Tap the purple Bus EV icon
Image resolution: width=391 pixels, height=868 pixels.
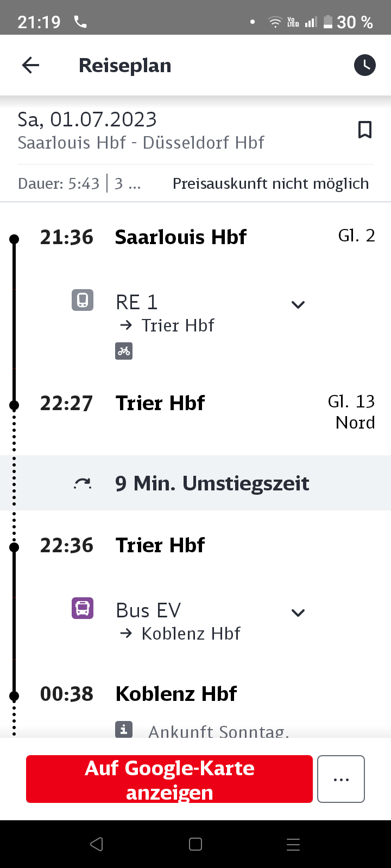83,608
